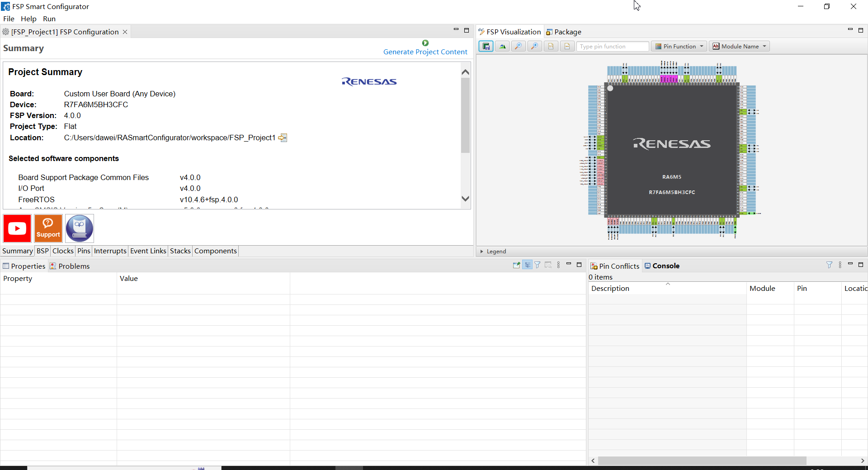Click the Project Summary vertical scrollbar thumb
The image size is (868, 470).
[x=465, y=115]
